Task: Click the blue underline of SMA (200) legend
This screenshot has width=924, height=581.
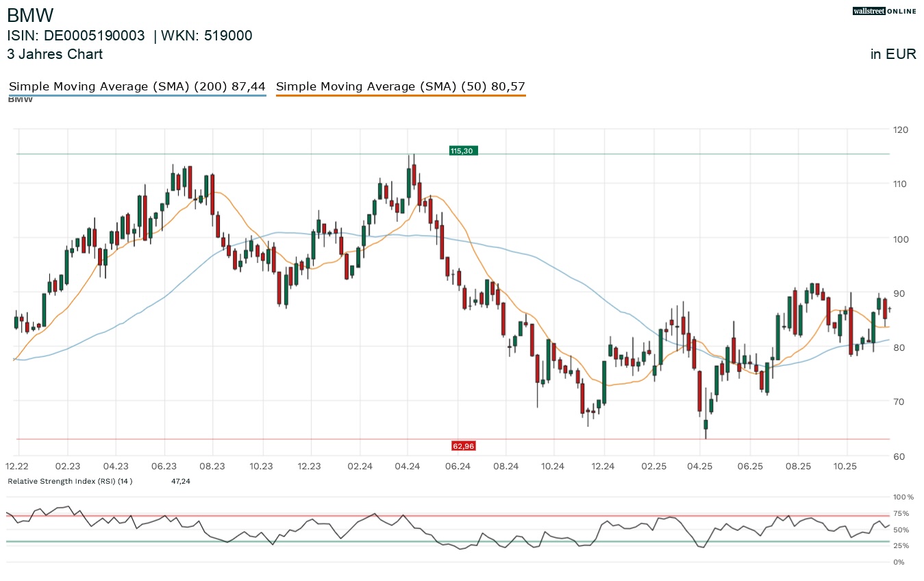Action: click(x=136, y=96)
